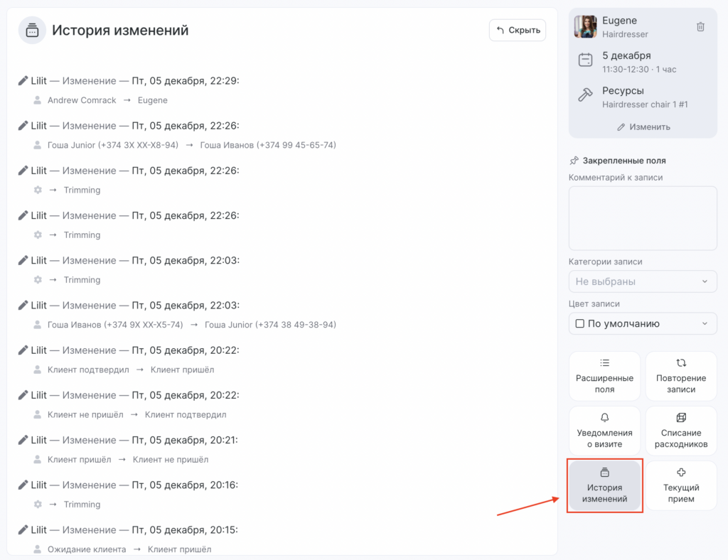Click the tools icon beside Ресурсы
728x560 pixels.
click(x=585, y=95)
